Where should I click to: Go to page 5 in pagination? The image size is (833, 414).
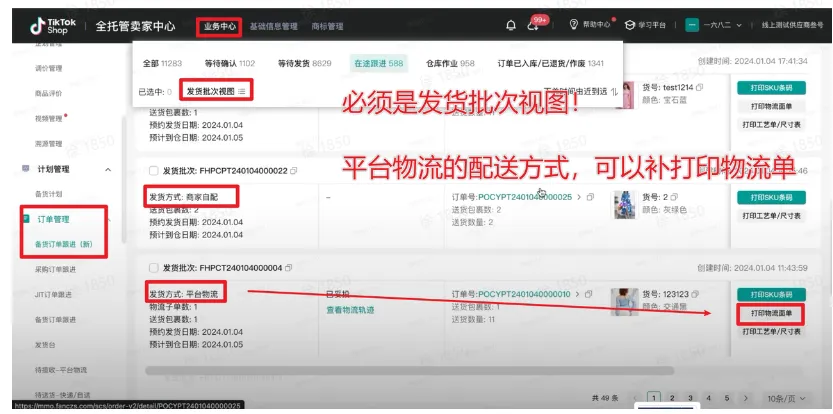click(x=726, y=398)
